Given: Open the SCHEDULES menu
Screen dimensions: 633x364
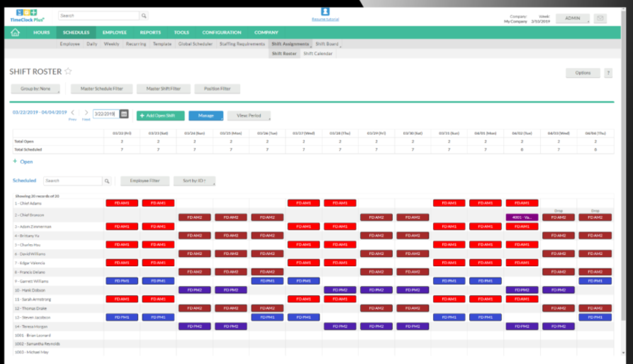Looking at the screenshot, I should [76, 33].
